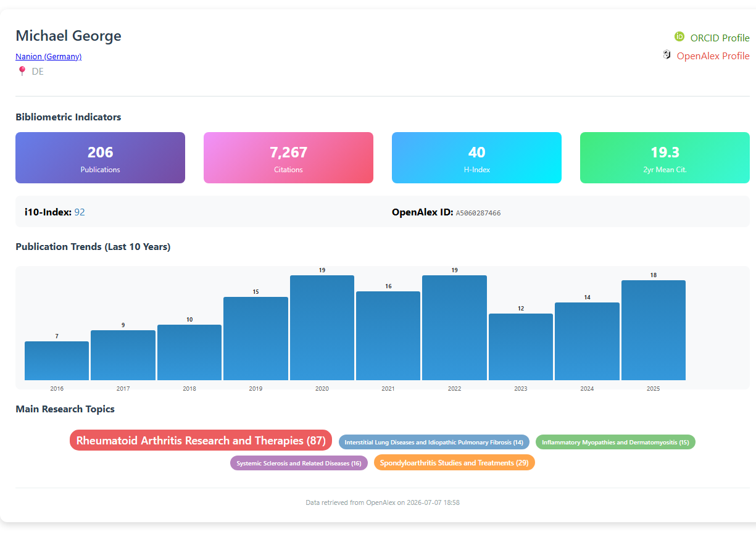Click the green ORCID iD icon
Image resolution: width=756 pixels, height=558 pixels.
coord(679,37)
